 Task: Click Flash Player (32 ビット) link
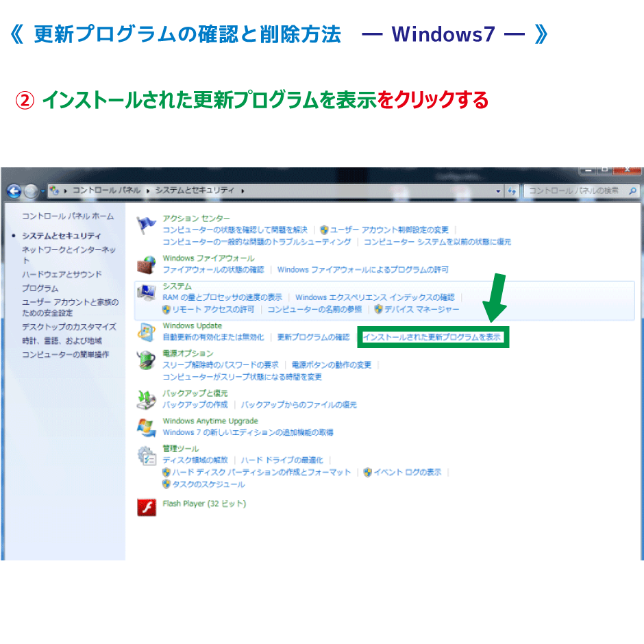(x=204, y=504)
